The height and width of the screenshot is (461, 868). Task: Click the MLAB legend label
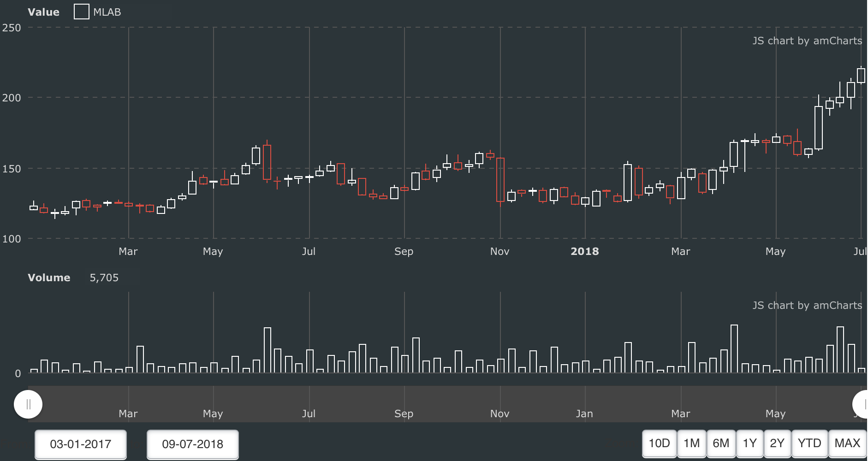click(x=107, y=12)
